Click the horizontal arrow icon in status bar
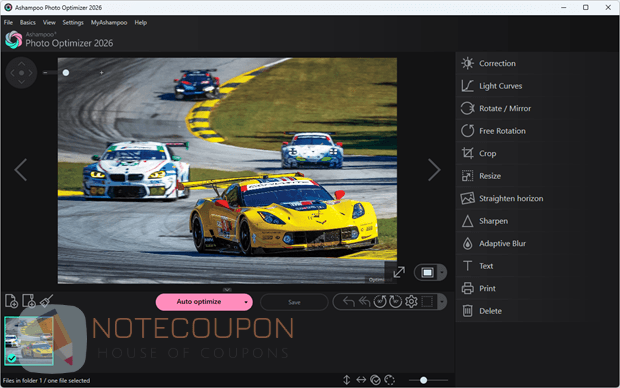 361,380
